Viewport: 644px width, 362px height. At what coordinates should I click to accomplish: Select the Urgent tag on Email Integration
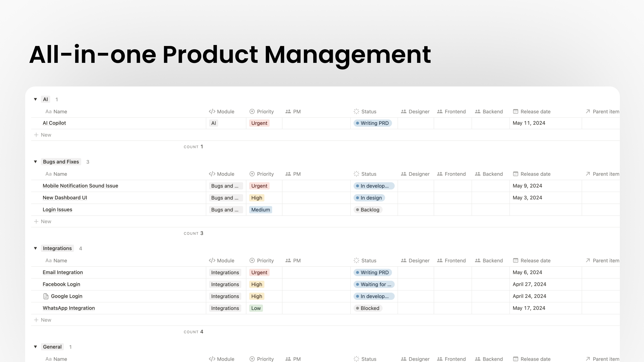click(x=259, y=272)
